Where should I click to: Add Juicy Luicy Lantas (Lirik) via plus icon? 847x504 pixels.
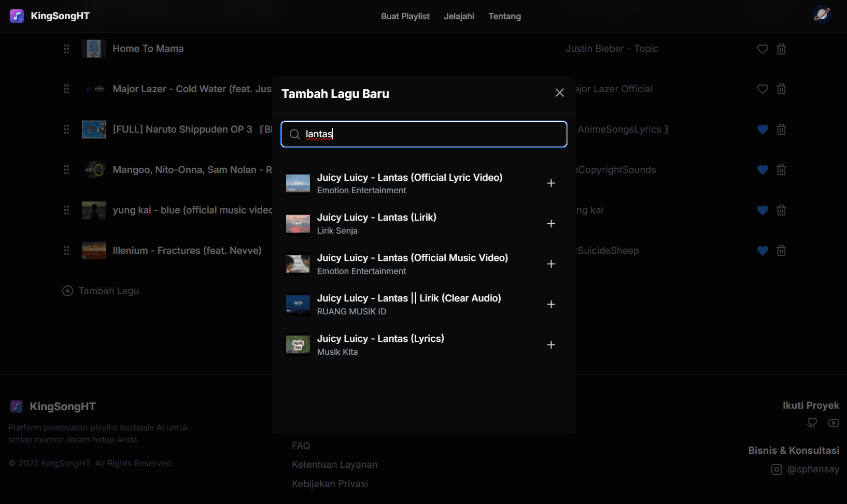click(x=551, y=224)
